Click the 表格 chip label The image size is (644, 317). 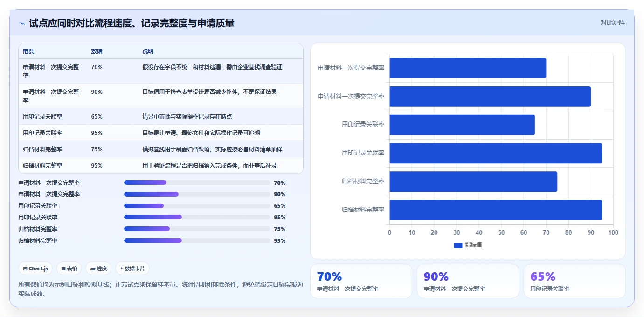[x=72, y=268]
